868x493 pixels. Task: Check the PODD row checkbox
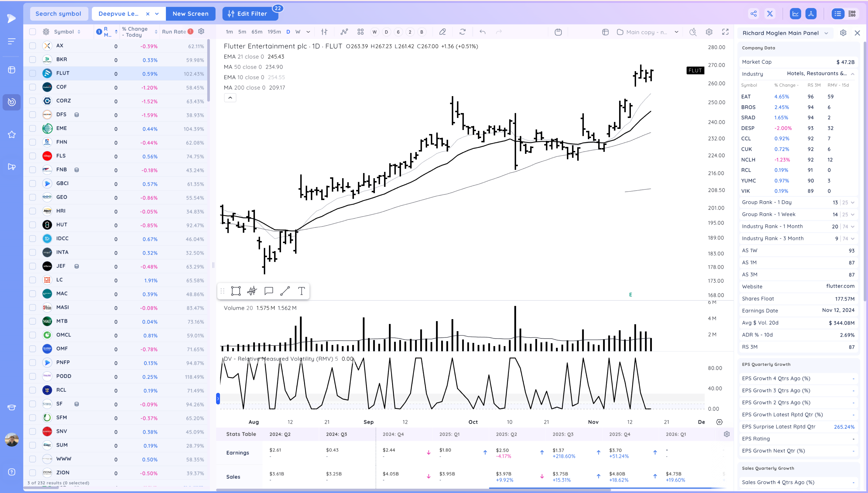click(x=33, y=376)
